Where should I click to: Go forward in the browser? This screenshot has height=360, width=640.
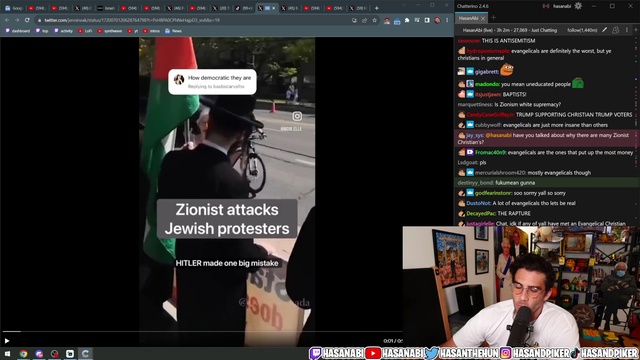pyautogui.click(x=17, y=20)
